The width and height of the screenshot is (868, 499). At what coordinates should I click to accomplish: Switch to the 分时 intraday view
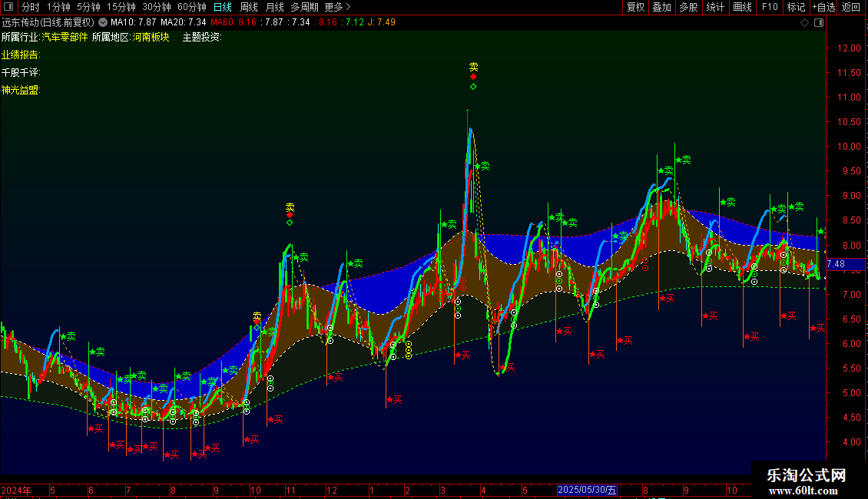31,7
